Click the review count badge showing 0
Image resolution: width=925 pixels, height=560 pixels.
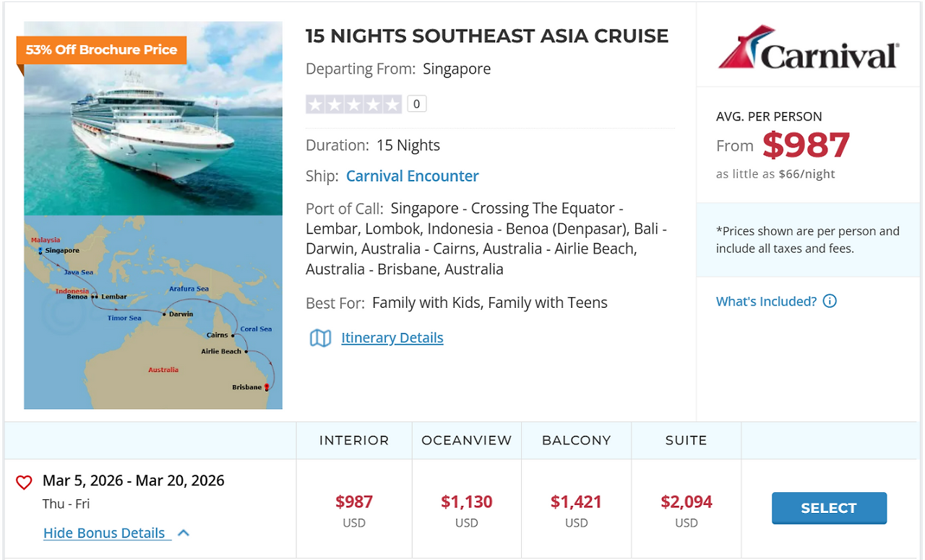coord(416,104)
